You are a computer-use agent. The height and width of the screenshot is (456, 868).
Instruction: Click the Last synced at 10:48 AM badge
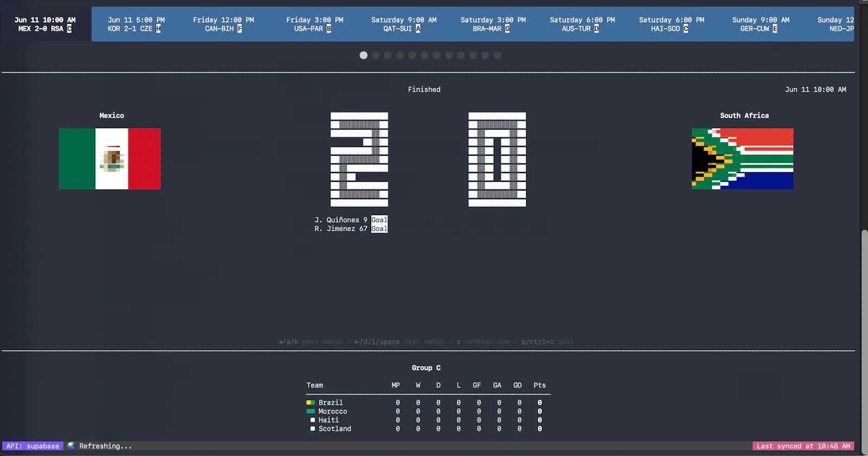(x=803, y=446)
